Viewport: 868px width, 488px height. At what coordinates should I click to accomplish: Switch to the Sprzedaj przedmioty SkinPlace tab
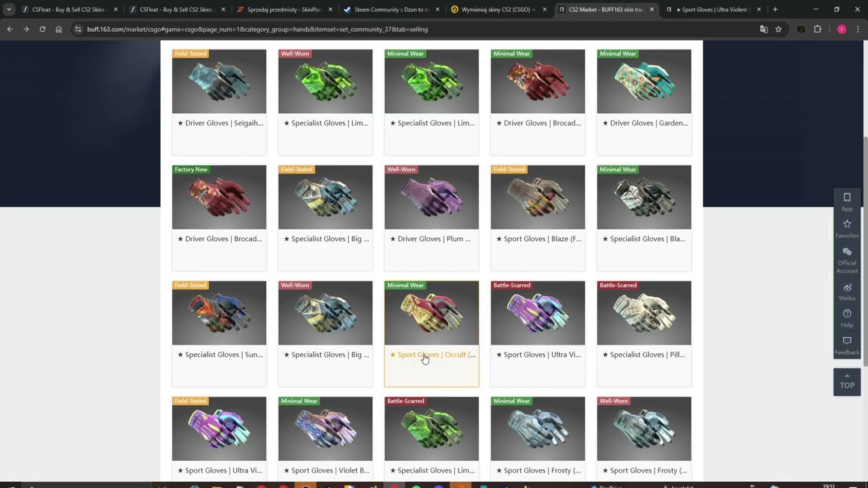coord(283,9)
